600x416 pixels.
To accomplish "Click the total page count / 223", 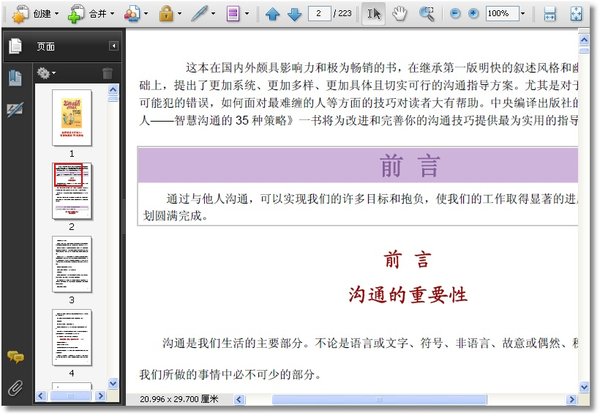I will pyautogui.click(x=342, y=13).
